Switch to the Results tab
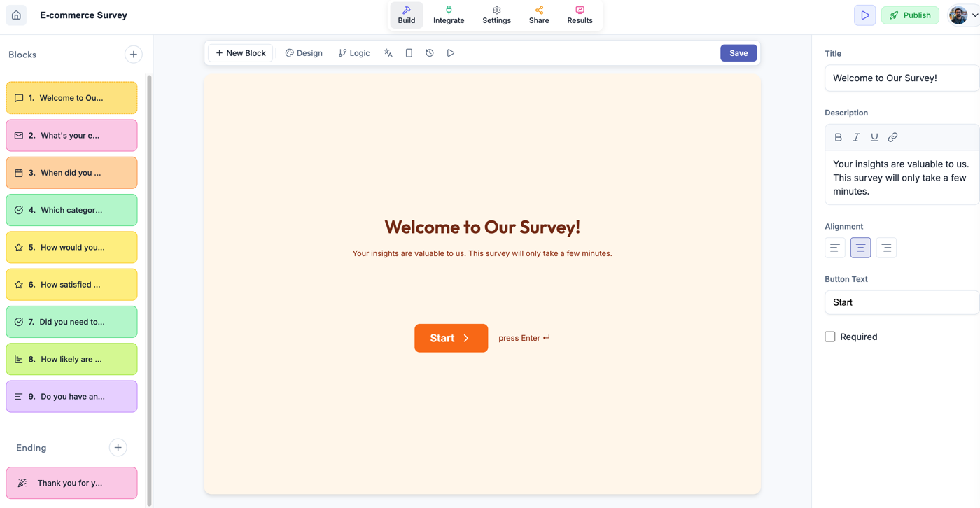Image resolution: width=980 pixels, height=508 pixels. pyautogui.click(x=580, y=15)
